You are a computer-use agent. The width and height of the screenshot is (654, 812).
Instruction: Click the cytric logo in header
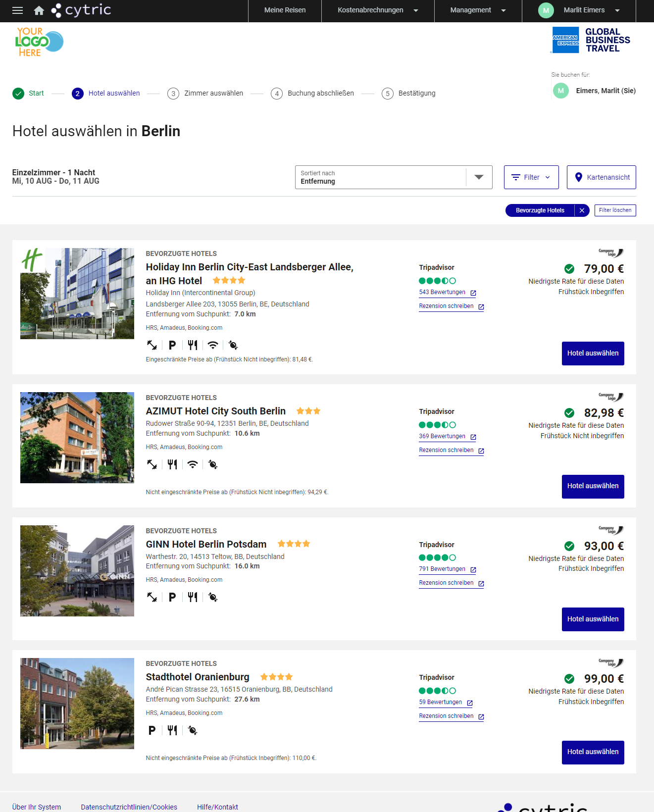point(81,10)
